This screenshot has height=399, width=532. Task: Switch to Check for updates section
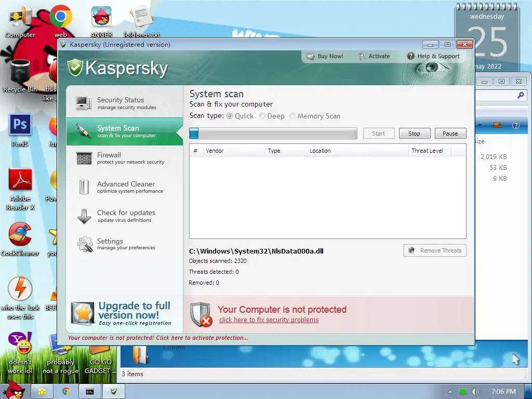click(125, 216)
